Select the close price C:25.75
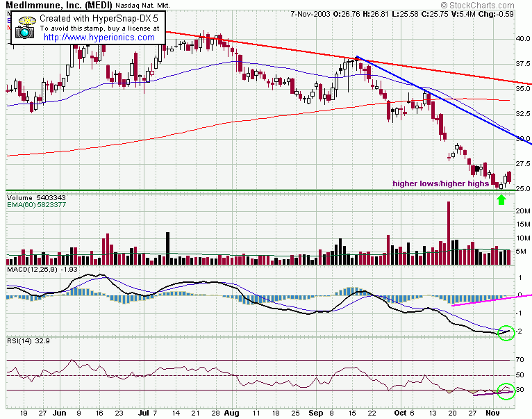Viewport: 532px width, 419px height. [x=434, y=14]
